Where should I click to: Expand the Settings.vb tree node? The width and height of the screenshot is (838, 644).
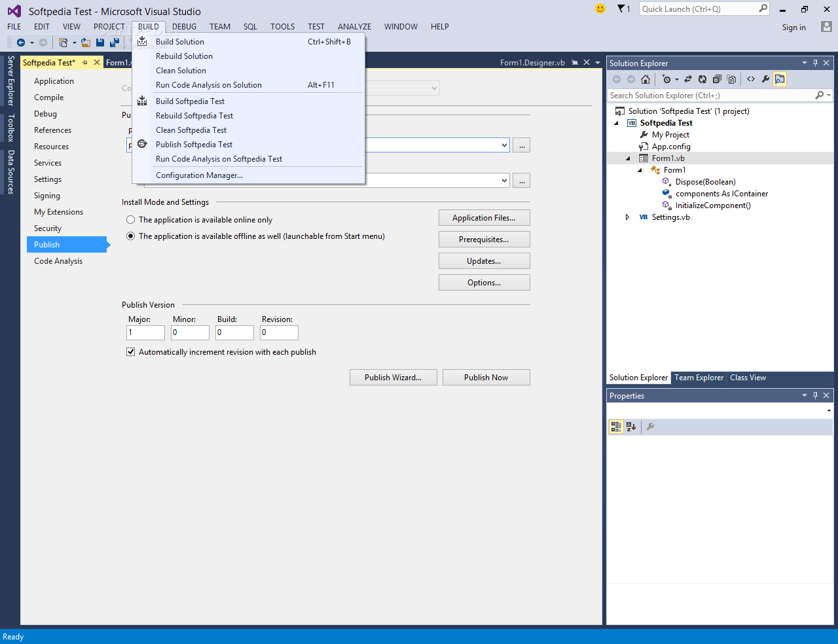(628, 217)
